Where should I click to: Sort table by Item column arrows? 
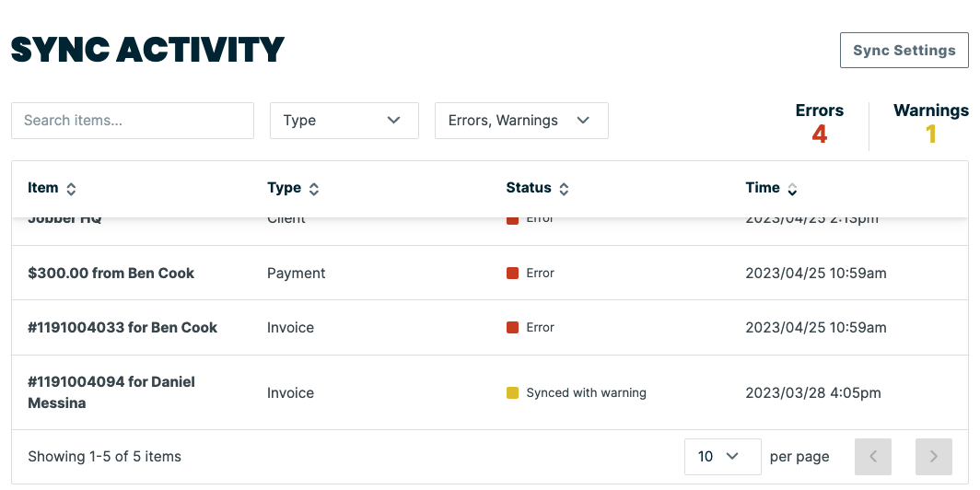(71, 189)
